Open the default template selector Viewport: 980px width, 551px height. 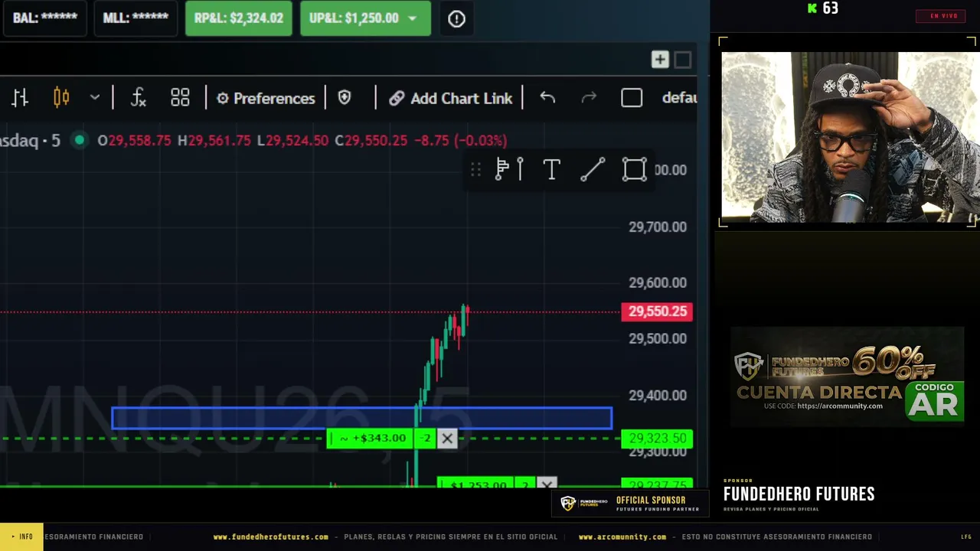pos(679,98)
